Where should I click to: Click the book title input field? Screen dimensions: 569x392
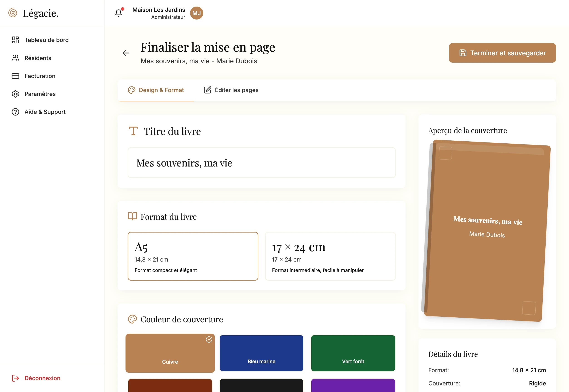(x=261, y=163)
